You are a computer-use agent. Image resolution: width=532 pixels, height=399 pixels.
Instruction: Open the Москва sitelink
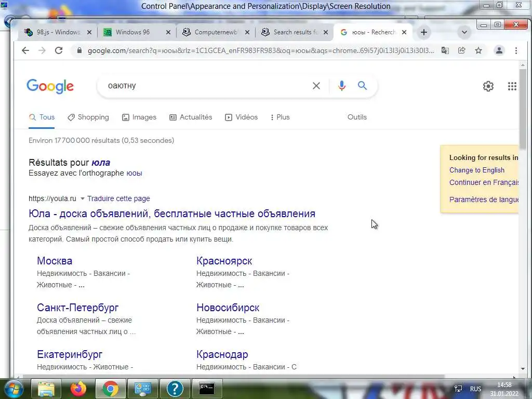click(x=55, y=261)
